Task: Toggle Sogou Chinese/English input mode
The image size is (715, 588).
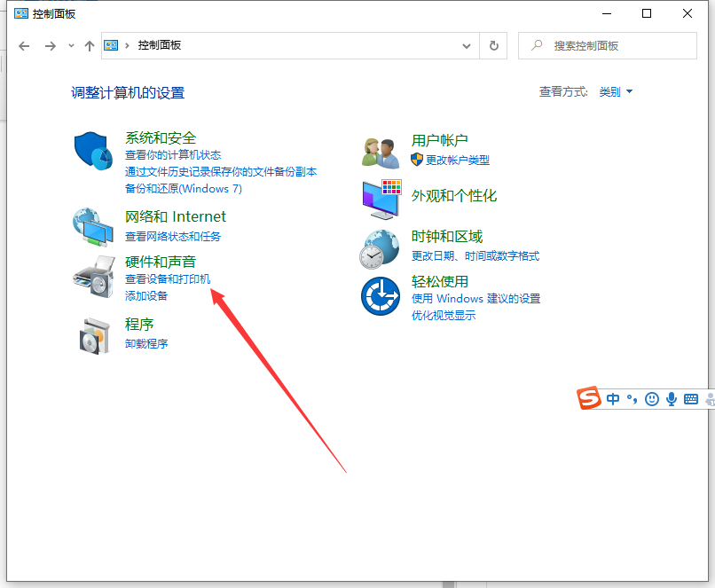Action: coord(613,399)
